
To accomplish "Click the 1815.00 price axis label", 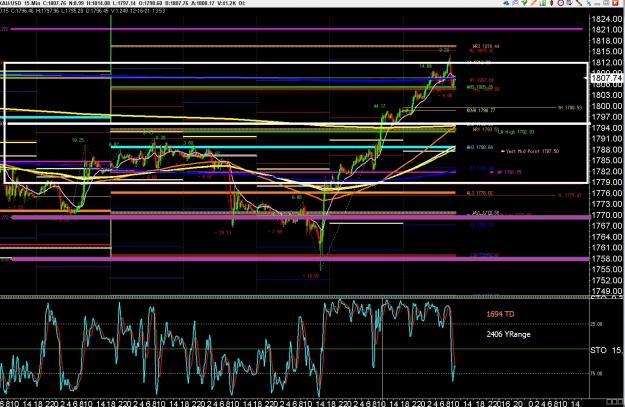I will (607, 51).
